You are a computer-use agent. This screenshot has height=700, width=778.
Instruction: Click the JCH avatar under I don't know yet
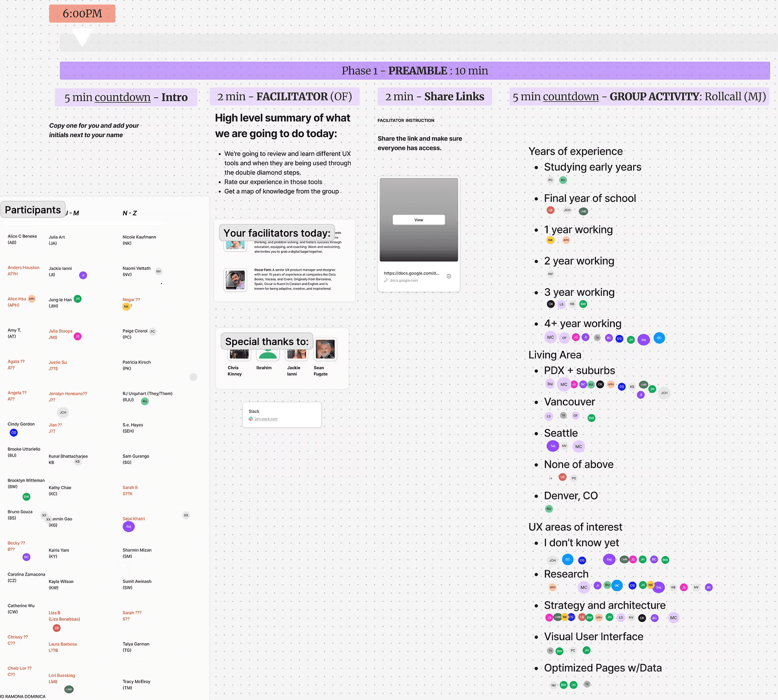[x=552, y=560]
